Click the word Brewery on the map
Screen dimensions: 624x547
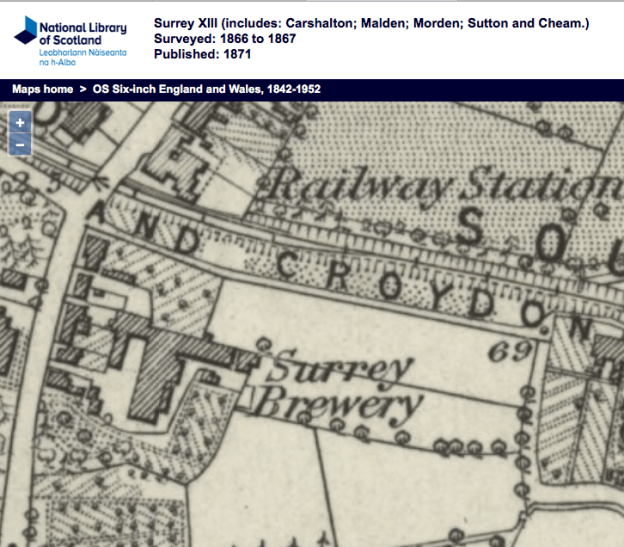click(335, 406)
